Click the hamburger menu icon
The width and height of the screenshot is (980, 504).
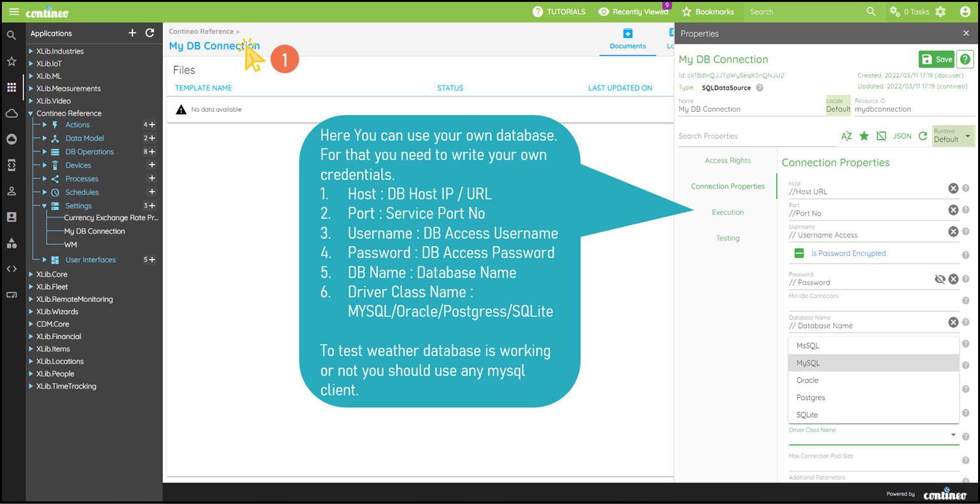pyautogui.click(x=13, y=11)
